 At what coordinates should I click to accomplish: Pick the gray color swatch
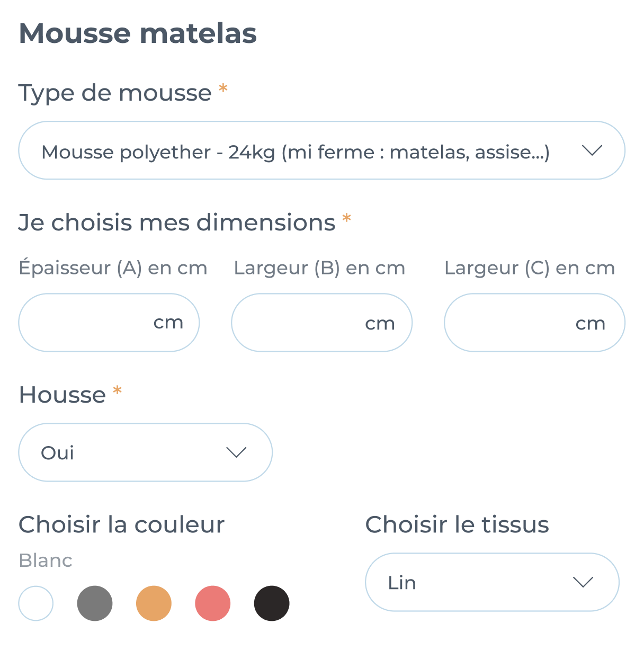pos(95,603)
